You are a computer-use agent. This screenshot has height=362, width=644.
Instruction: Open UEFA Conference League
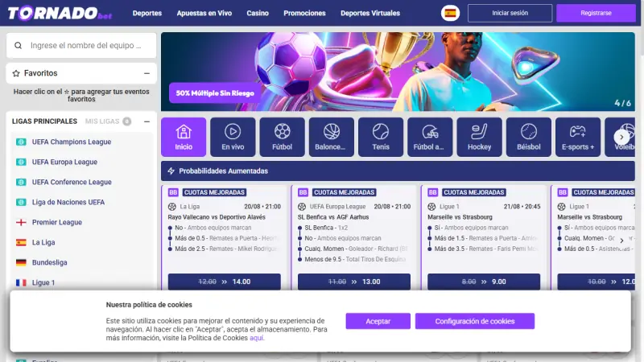click(72, 183)
